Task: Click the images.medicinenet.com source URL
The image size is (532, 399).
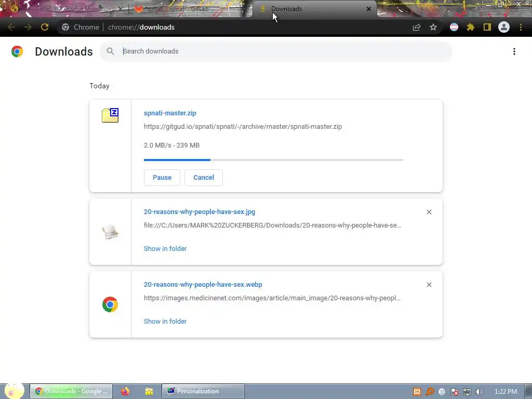Action: click(272, 298)
